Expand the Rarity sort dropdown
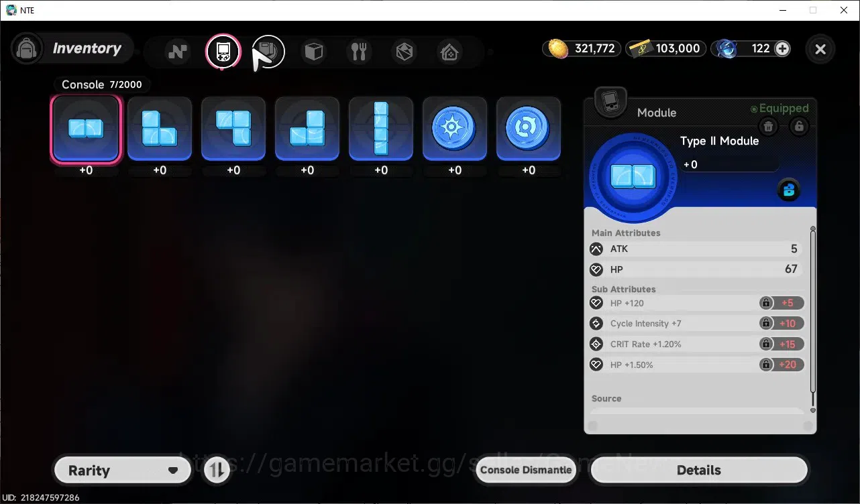This screenshot has height=504, width=860. pyautogui.click(x=123, y=470)
